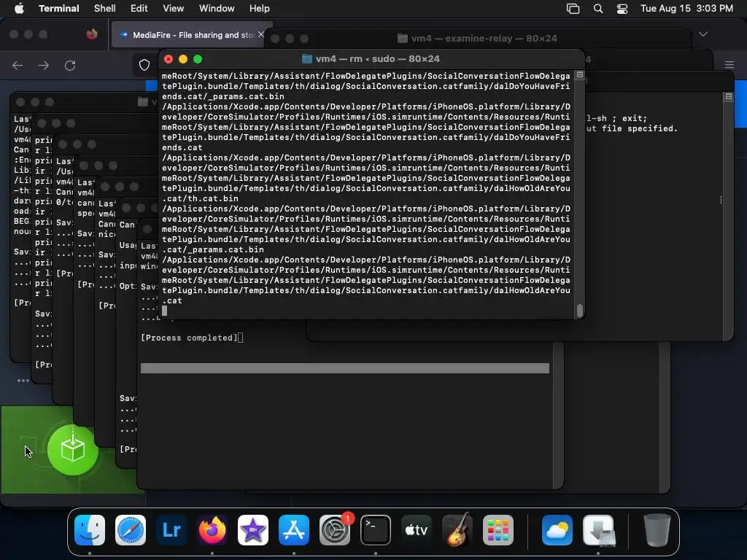The height and width of the screenshot is (560, 747).
Task: Open Lightroom from the Dock
Action: pos(171,530)
